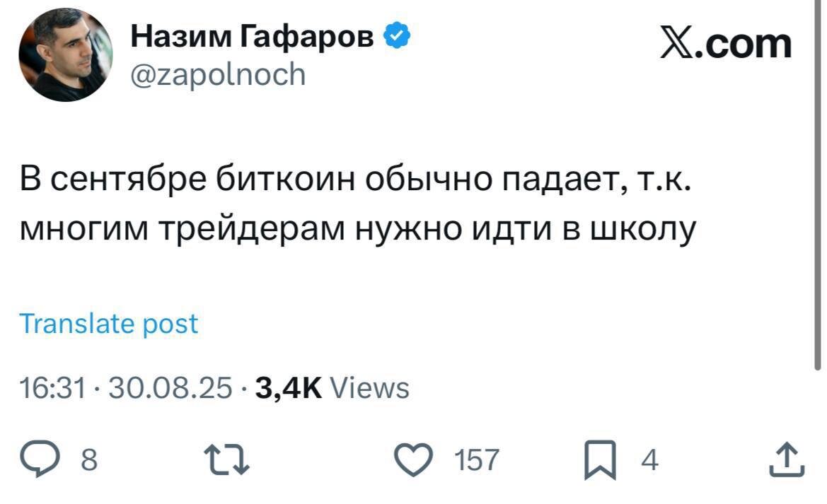Open the @zapolnoch handle
The height and width of the screenshot is (504, 827).
click(219, 73)
